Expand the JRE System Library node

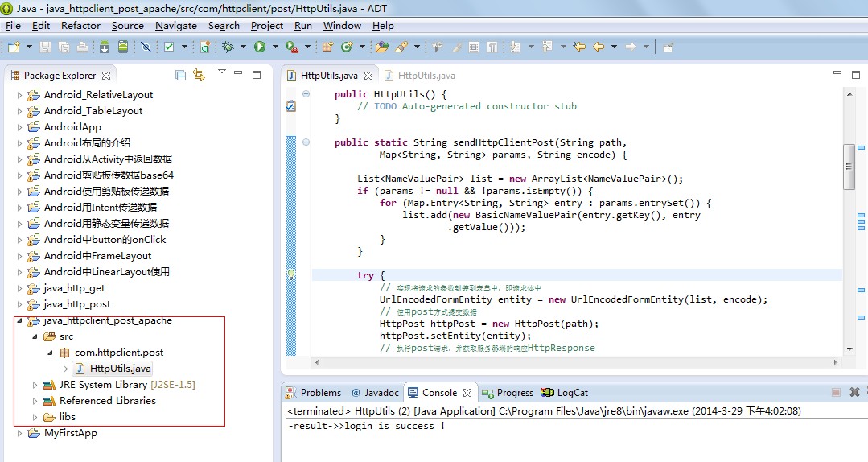pos(35,385)
